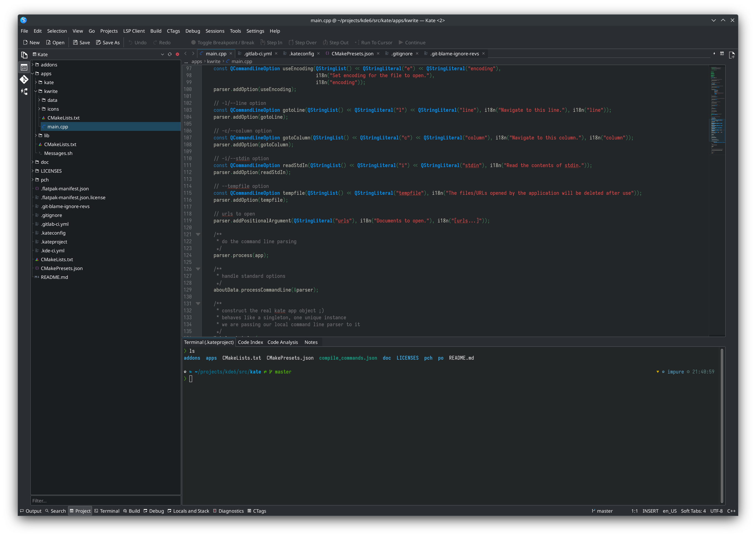Click the 1:1 cursor position indicator

click(x=634, y=511)
